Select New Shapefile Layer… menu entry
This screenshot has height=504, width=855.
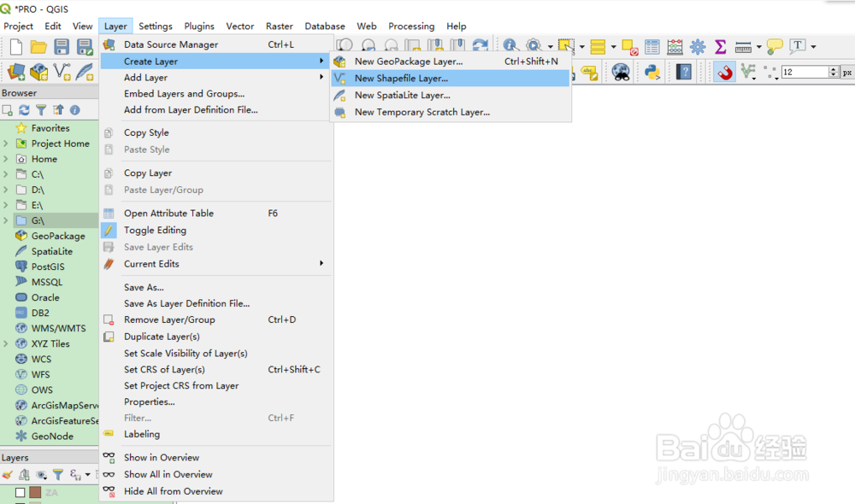pos(451,79)
